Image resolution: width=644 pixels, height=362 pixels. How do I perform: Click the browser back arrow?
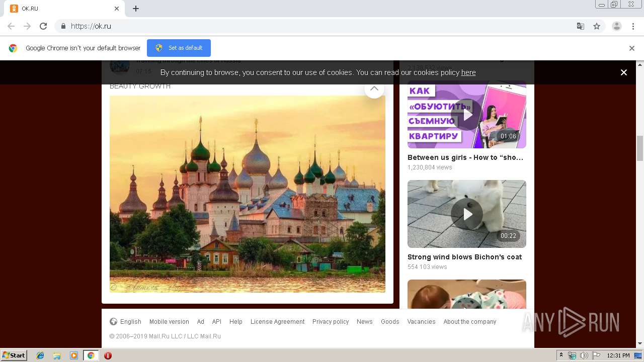11,26
